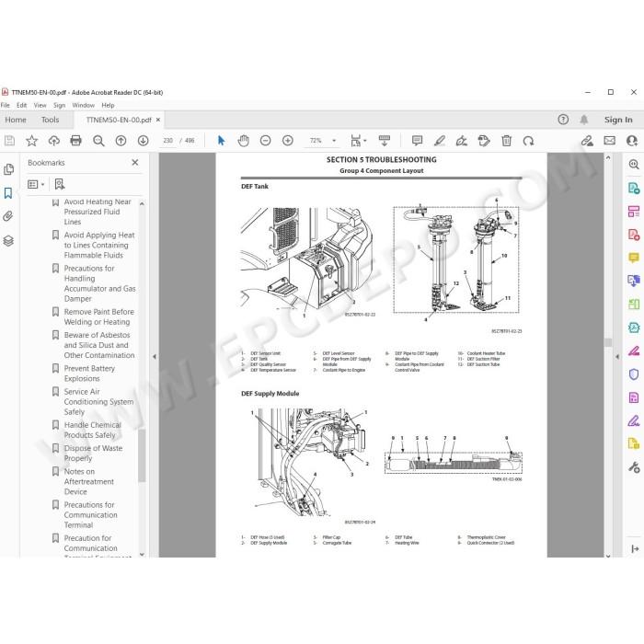This screenshot has width=644, height=644.
Task: Close the Bookmarks panel
Action: tap(134, 163)
